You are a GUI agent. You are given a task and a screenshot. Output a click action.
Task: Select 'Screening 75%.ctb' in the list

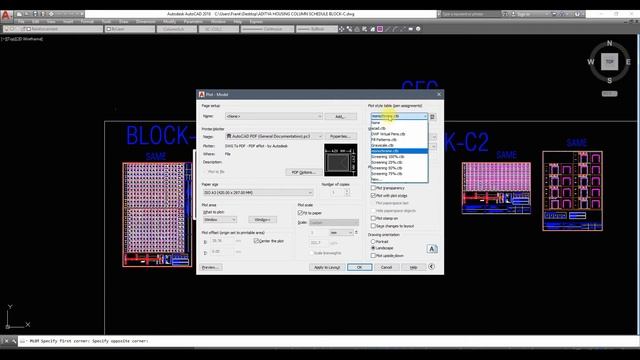(399, 174)
